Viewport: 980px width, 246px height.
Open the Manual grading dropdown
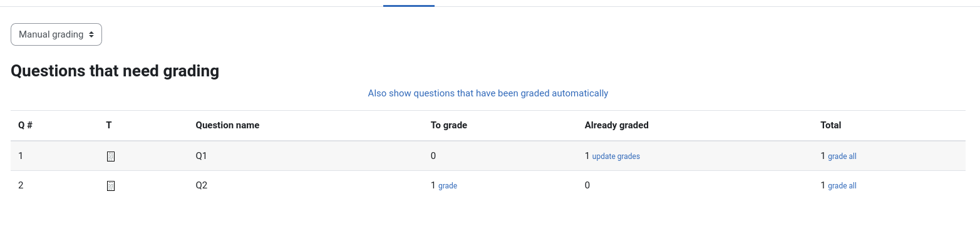pos(56,34)
